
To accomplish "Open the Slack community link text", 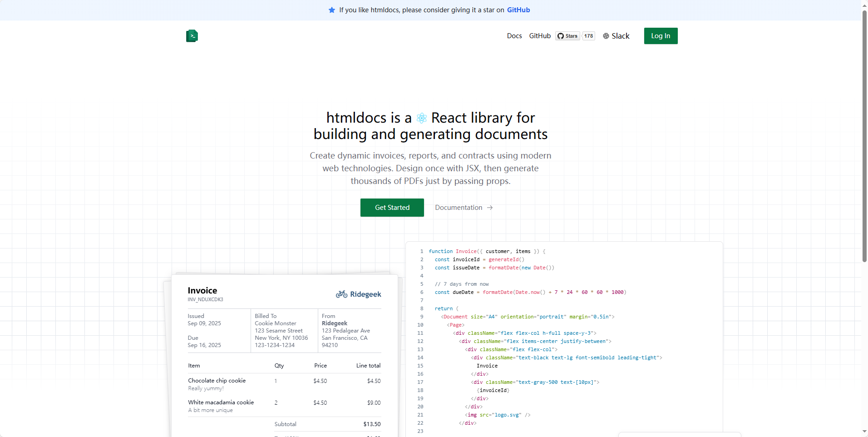I will click(x=620, y=36).
